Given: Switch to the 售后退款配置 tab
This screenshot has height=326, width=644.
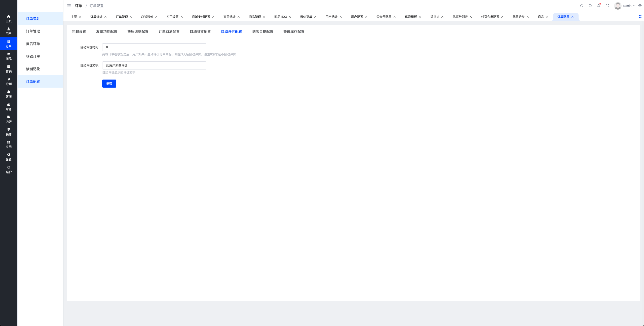Looking at the screenshot, I should (138, 31).
